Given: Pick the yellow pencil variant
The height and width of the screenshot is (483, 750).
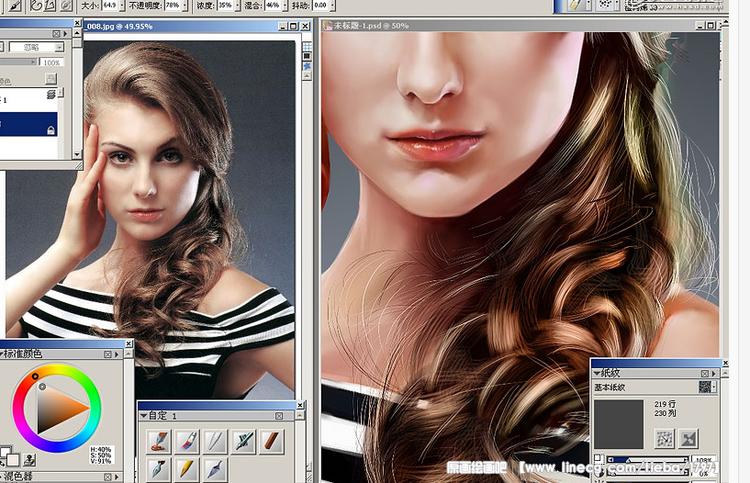Looking at the screenshot, I should coord(187,469).
